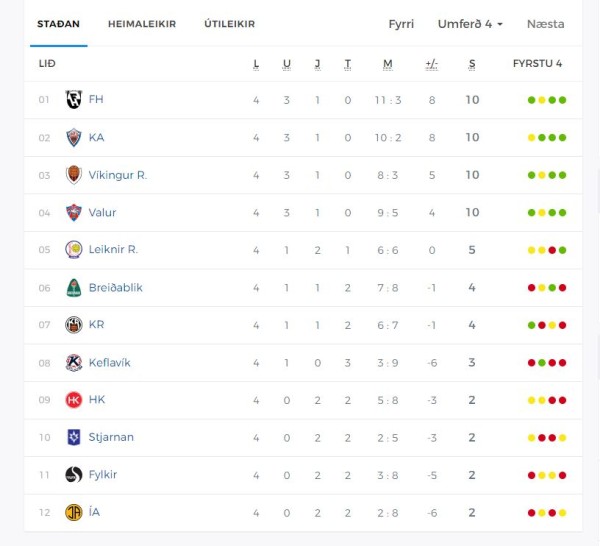Select the STAÐAN tab

point(59,24)
